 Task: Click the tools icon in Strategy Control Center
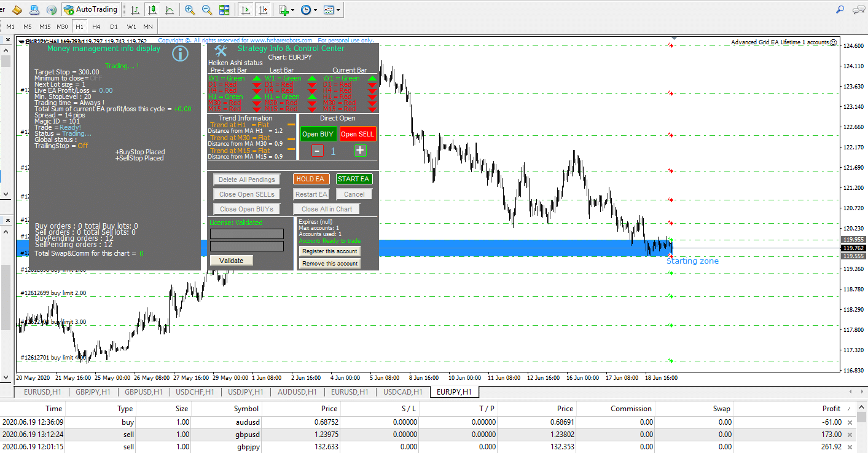221,50
